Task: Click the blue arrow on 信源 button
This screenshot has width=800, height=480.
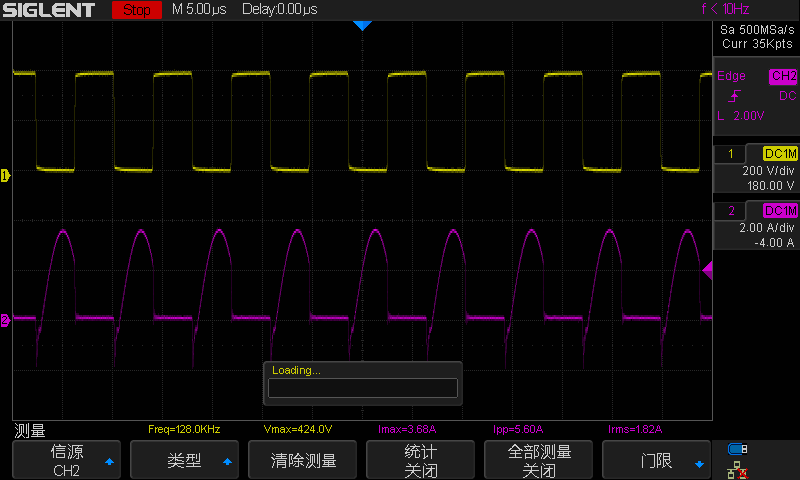Action: pyautogui.click(x=109, y=462)
